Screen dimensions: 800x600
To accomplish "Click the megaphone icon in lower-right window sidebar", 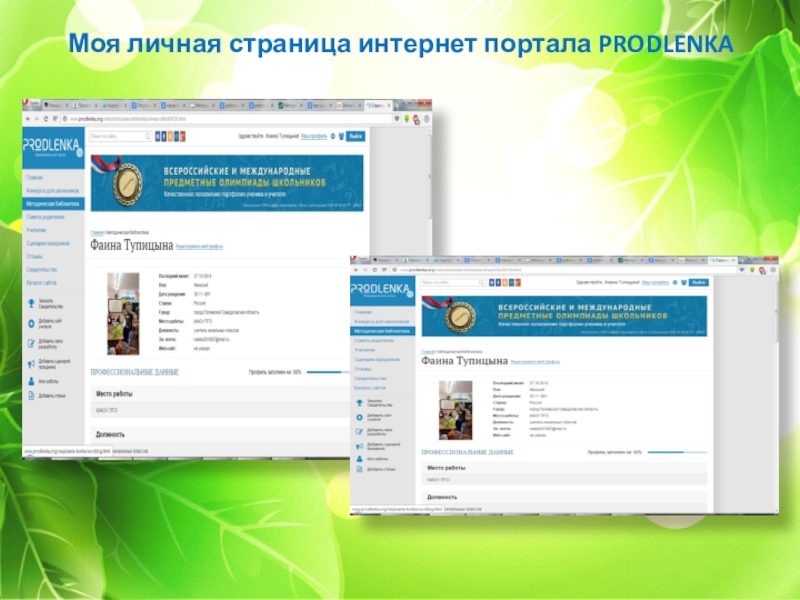I will pos(359,446).
